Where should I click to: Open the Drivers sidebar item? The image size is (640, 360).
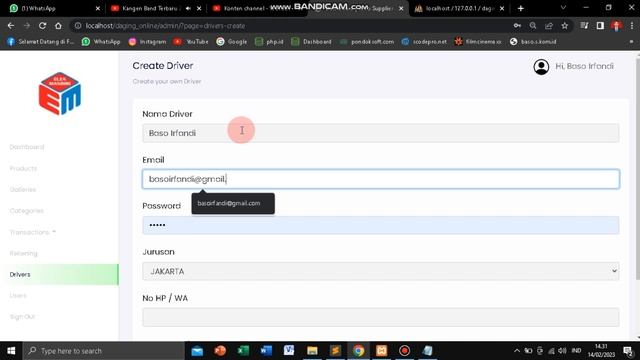coord(59,274)
